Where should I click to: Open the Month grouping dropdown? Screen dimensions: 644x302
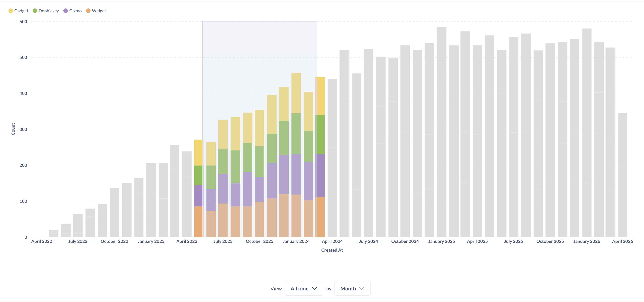352,288
